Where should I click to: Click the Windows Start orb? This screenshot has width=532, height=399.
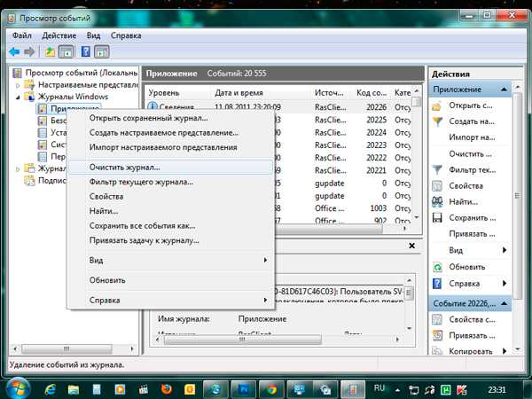(17, 387)
